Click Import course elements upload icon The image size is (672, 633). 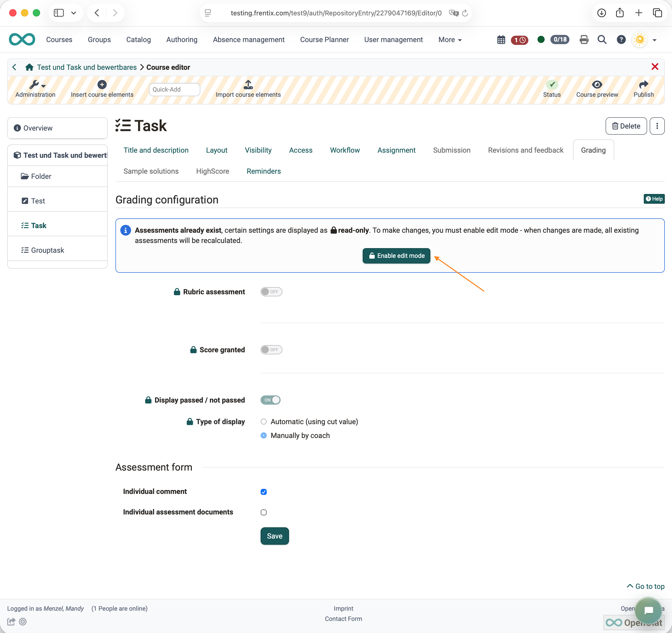pos(248,84)
